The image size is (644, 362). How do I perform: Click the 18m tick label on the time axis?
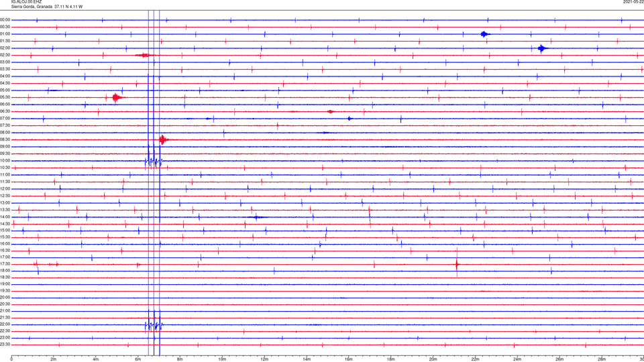point(391,359)
